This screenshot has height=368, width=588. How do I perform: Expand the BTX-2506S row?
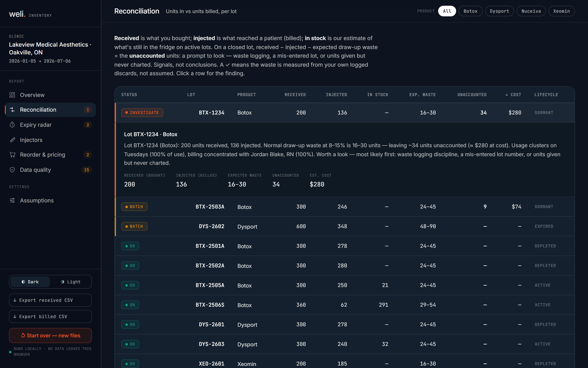345,305
